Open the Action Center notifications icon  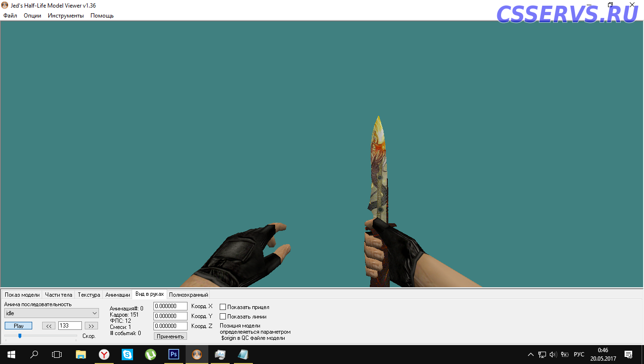point(628,354)
